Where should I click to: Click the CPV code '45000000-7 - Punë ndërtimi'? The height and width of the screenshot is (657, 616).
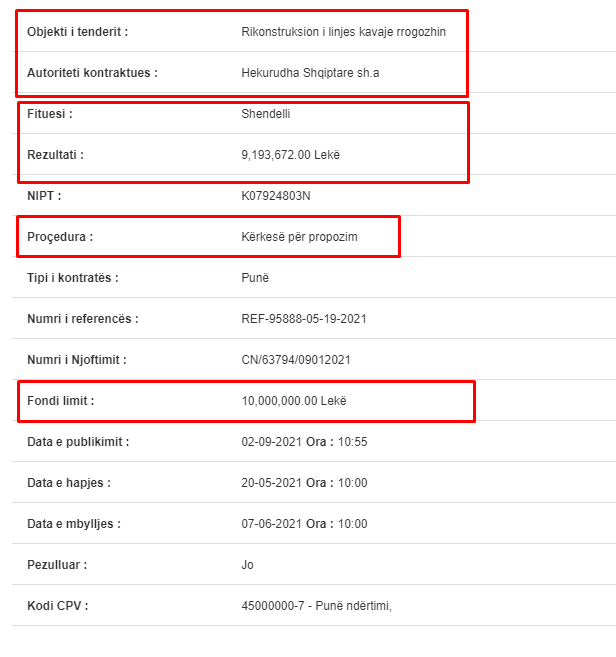(316, 606)
